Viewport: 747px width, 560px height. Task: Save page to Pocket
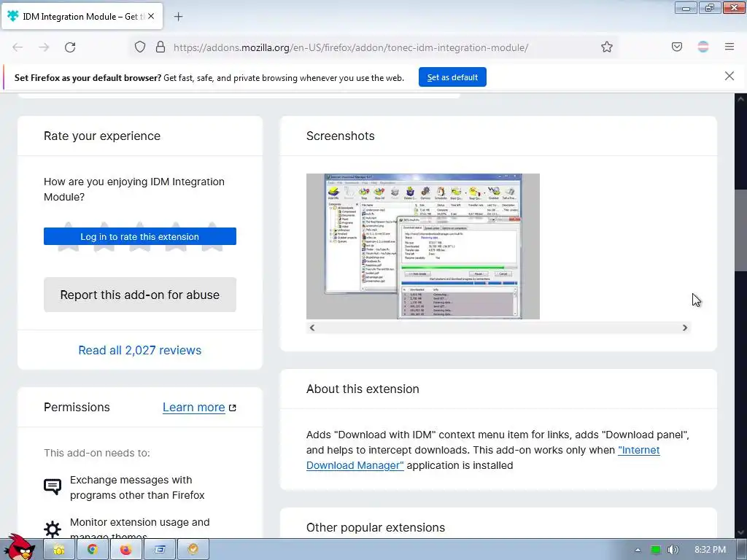[x=677, y=47]
